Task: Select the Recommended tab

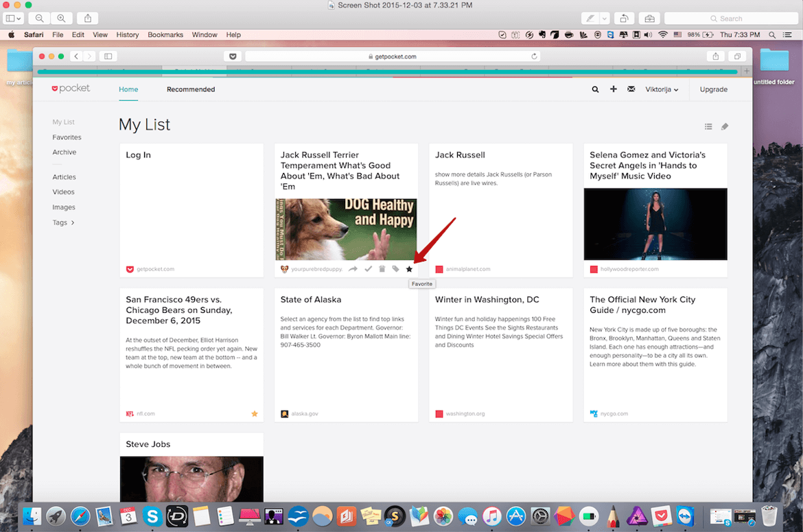Action: (x=191, y=89)
